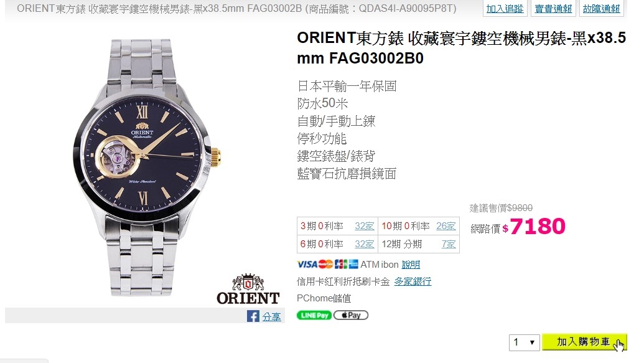This screenshot has width=644, height=363.
Task: Click the 賣貴通報 button
Action: [x=553, y=9]
